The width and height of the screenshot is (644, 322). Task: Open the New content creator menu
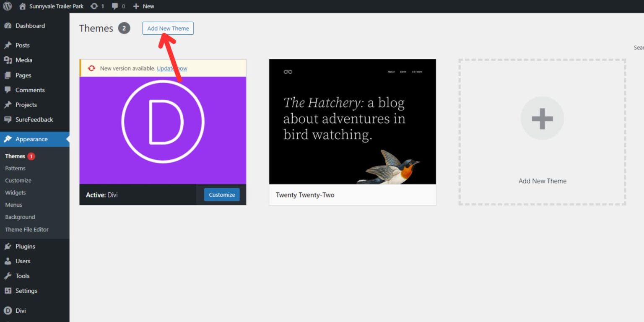pos(143,6)
